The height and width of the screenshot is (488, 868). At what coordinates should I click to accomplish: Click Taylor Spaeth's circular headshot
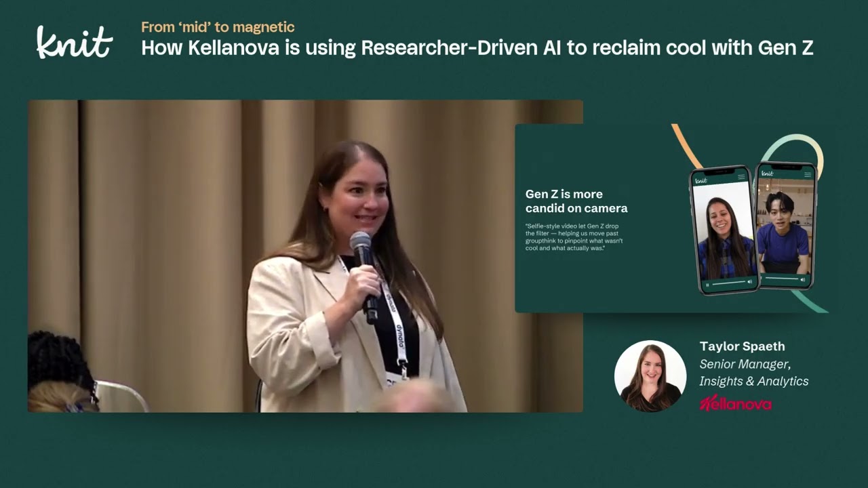(650, 376)
